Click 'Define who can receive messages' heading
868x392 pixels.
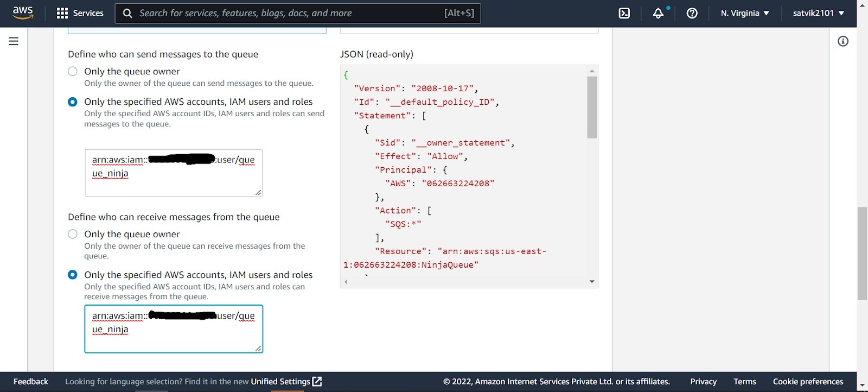pos(174,217)
